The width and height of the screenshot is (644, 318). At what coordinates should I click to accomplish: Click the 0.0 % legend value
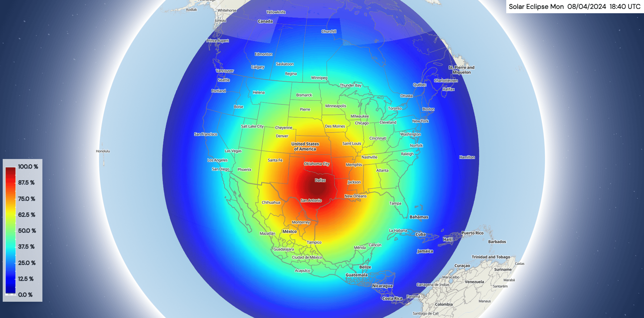pyautogui.click(x=25, y=295)
